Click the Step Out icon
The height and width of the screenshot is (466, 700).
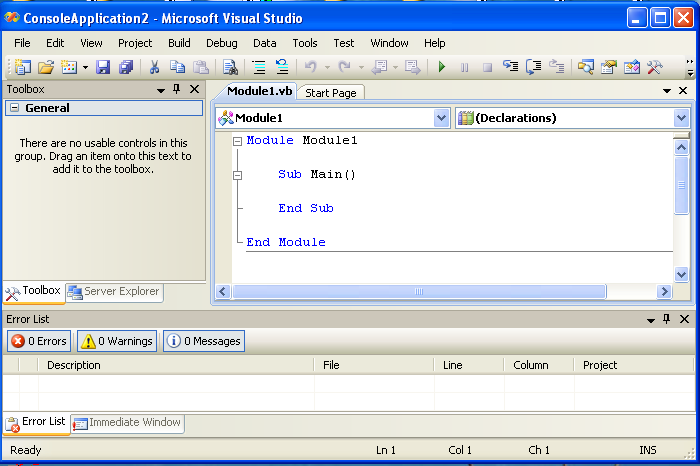click(x=557, y=67)
